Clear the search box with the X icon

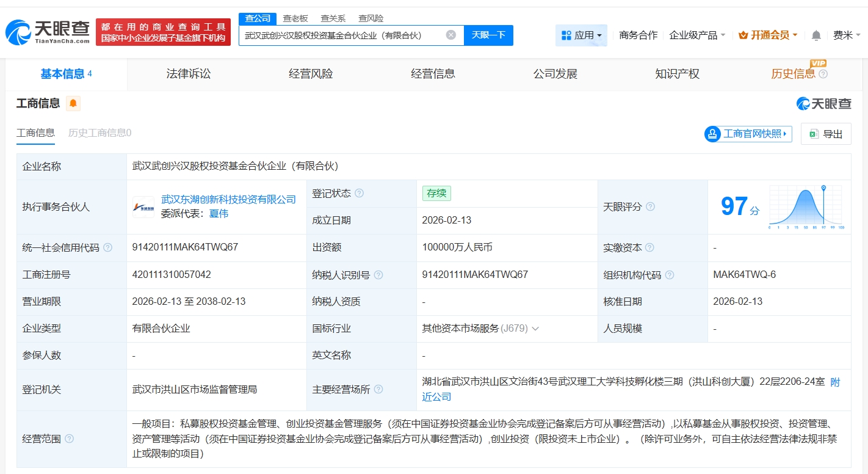(451, 35)
